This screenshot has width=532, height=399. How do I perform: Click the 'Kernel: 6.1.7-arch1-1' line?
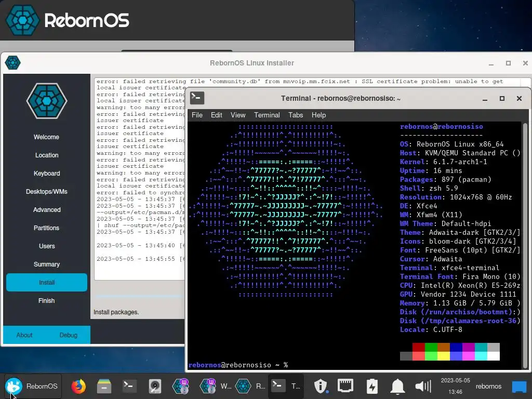443,162
